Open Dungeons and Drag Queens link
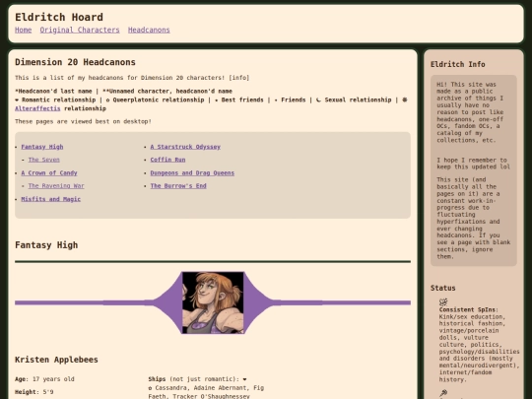Screen dimensions: 532x399 192,172
